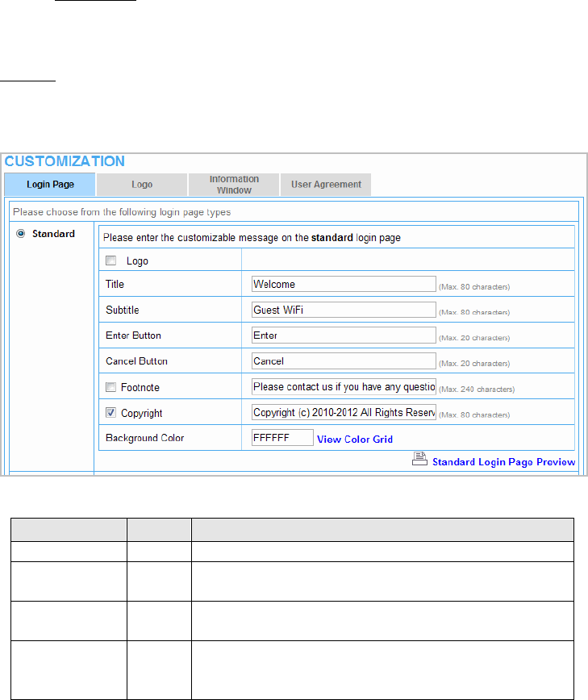Open the Information Window tab
The width and height of the screenshot is (588, 700).
[234, 185]
